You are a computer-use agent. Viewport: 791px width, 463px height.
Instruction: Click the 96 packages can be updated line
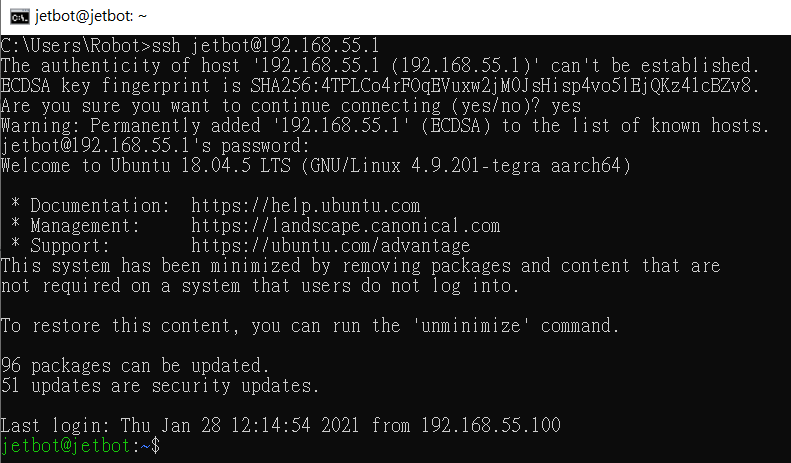click(x=135, y=366)
